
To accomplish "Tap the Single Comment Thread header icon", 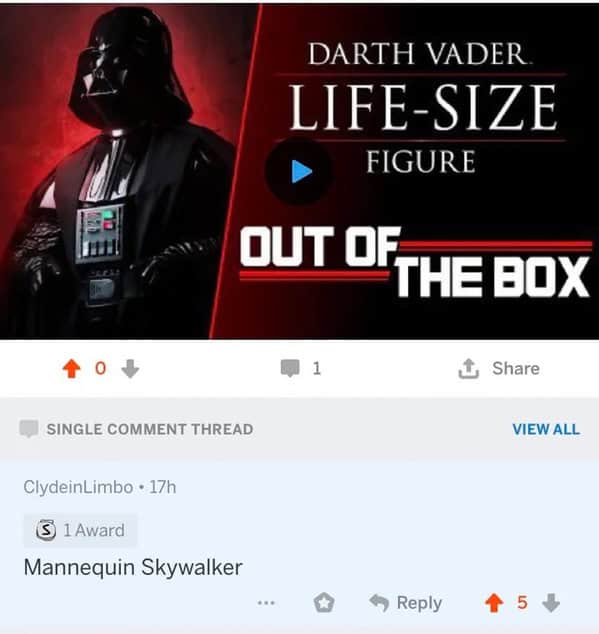I will click(x=29, y=429).
